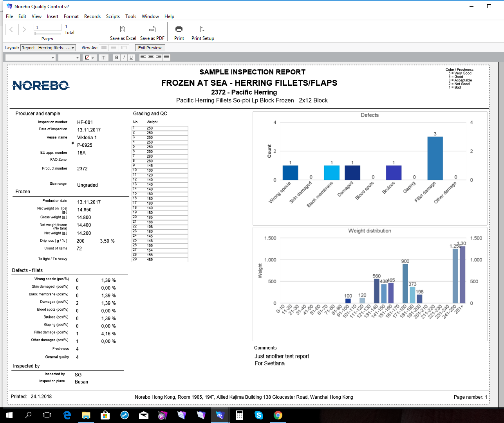Open the Edit menu
The height and width of the screenshot is (423, 504).
click(22, 16)
